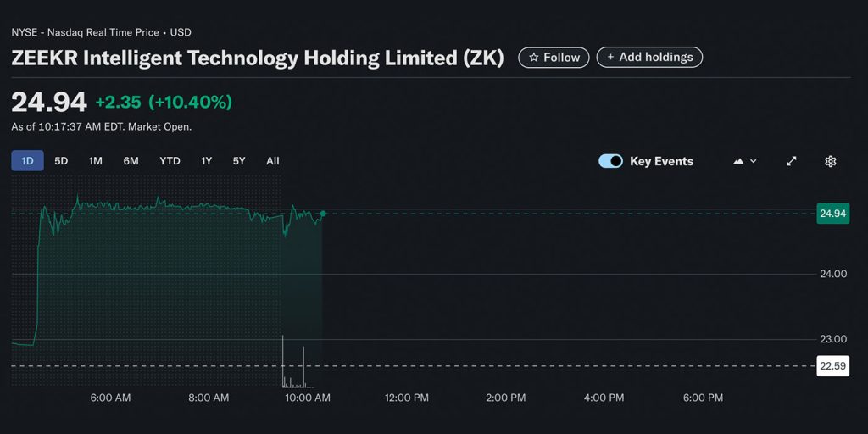868x434 pixels.
Task: Click the latest price dot on chart
Action: 323,214
